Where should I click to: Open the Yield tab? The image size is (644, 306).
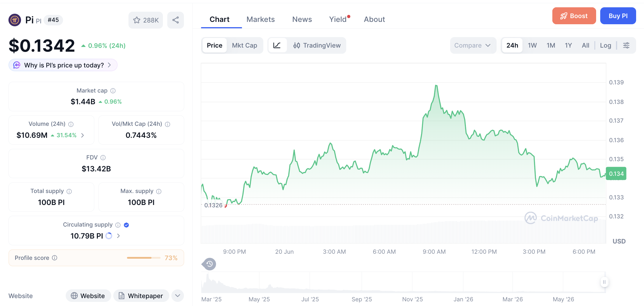coord(338,19)
